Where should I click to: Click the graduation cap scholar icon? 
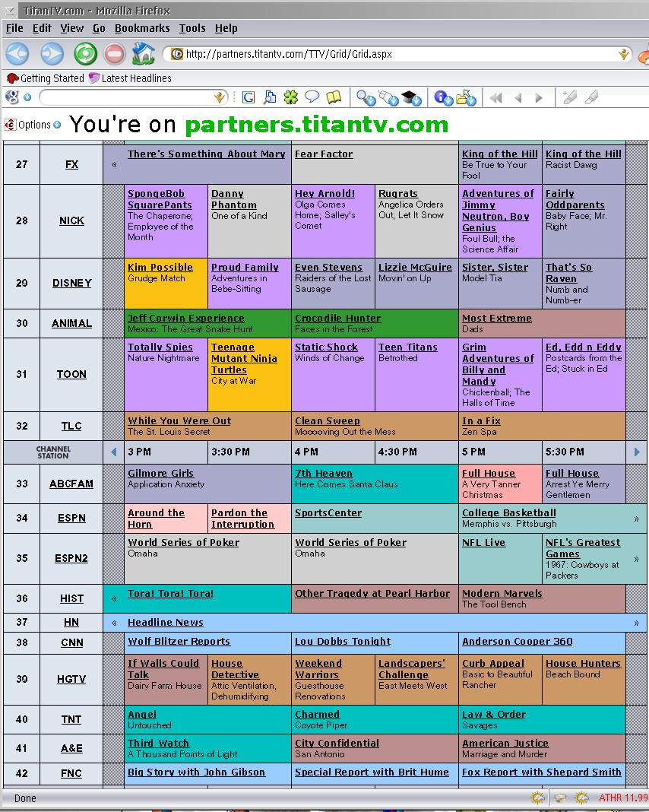pyautogui.click(x=411, y=97)
